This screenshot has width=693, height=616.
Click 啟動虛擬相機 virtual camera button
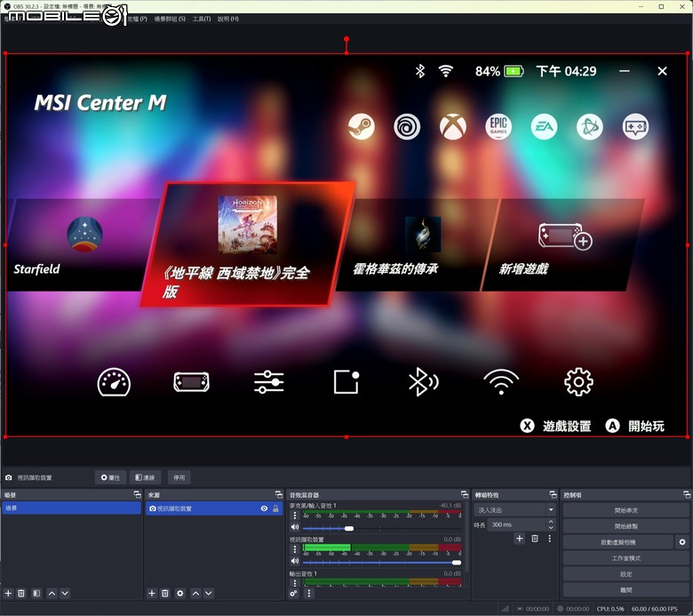[618, 542]
